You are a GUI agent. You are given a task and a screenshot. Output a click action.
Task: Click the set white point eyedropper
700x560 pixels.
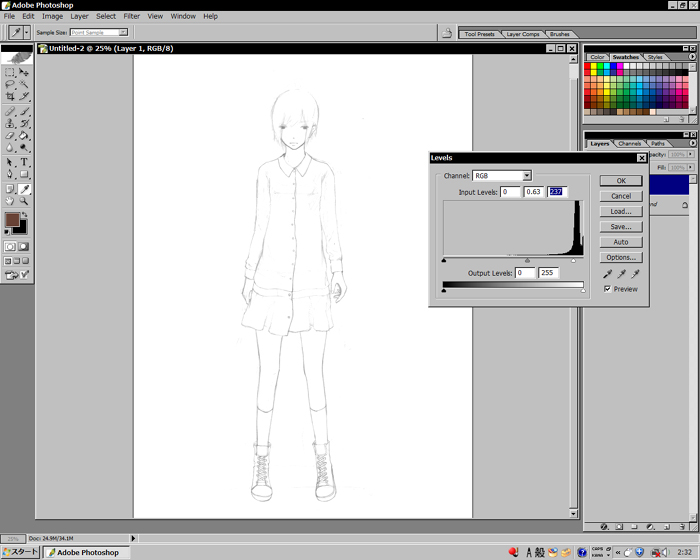point(634,274)
